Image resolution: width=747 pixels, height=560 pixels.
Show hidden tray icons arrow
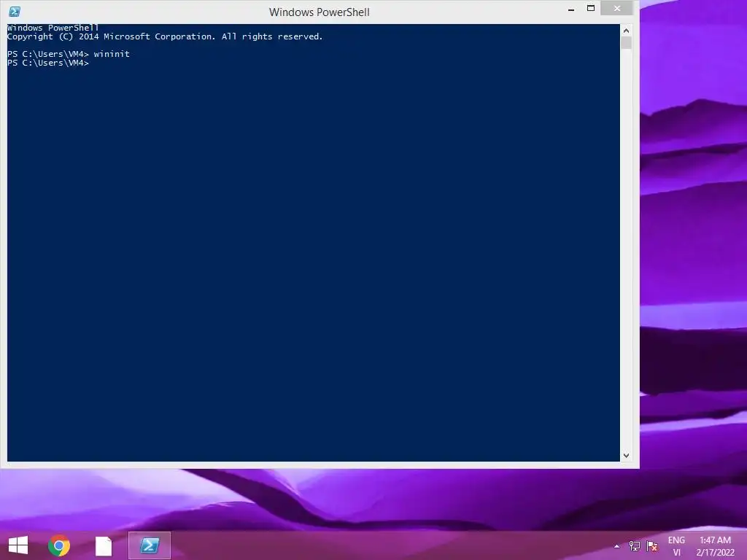[616, 546]
